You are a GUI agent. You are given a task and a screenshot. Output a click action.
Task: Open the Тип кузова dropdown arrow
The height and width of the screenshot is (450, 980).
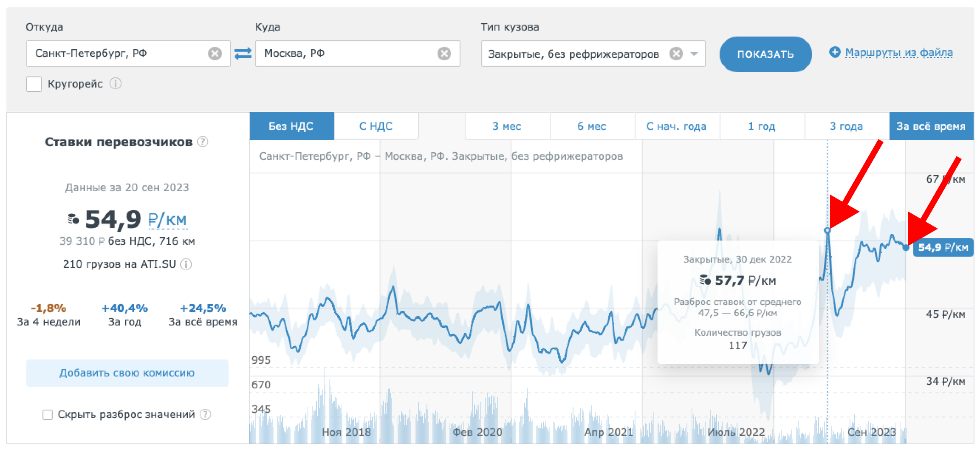pyautogui.click(x=694, y=54)
